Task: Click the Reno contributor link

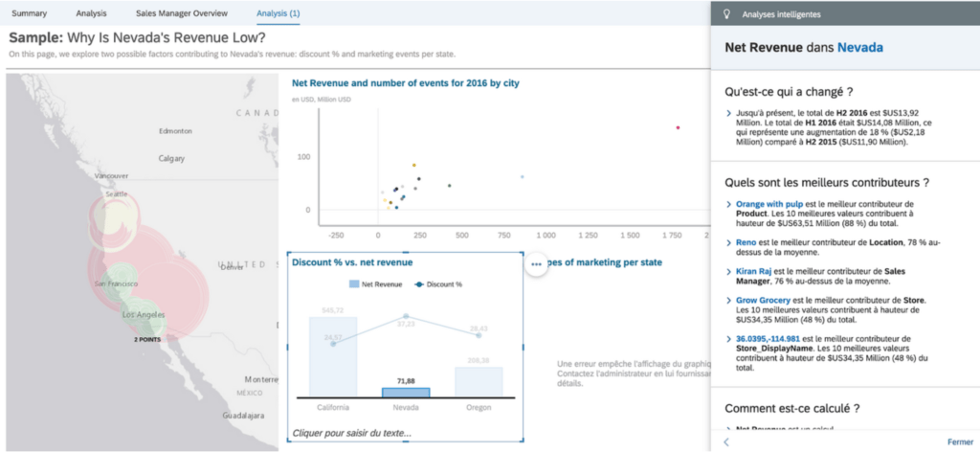Action: [x=746, y=243]
